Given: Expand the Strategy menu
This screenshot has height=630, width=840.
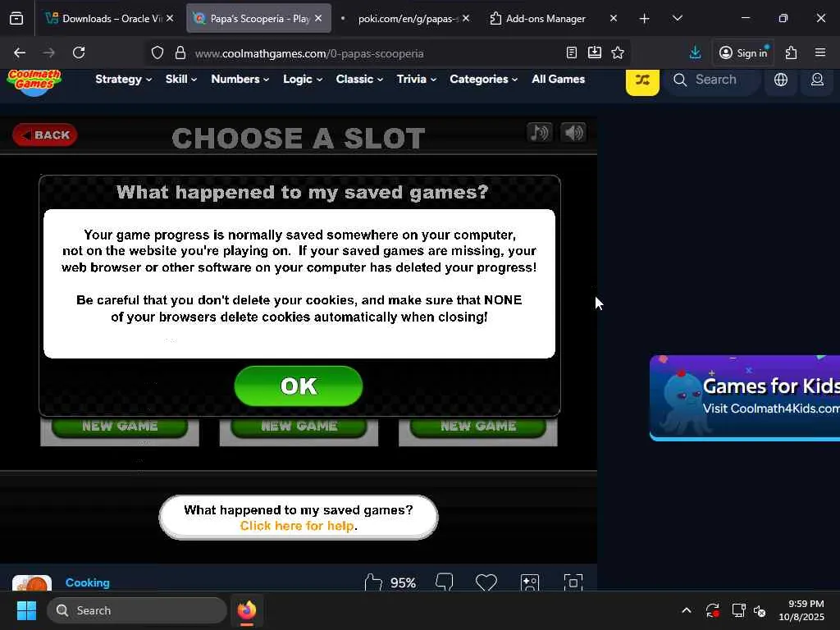Looking at the screenshot, I should [x=123, y=80].
